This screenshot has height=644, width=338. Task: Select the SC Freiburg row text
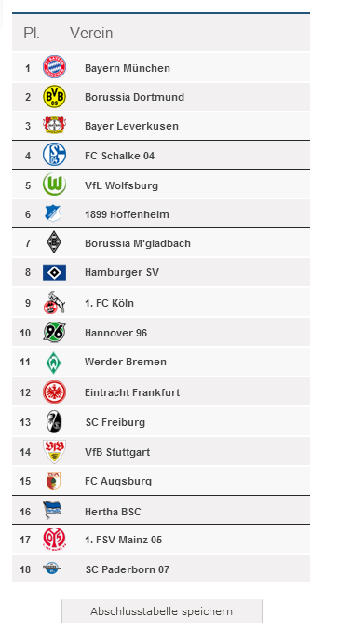coord(115,422)
